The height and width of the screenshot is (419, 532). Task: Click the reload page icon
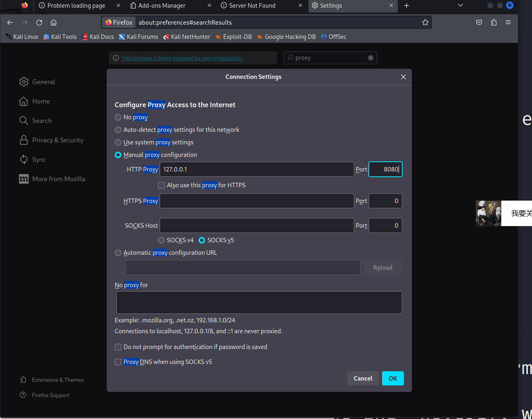click(x=39, y=23)
